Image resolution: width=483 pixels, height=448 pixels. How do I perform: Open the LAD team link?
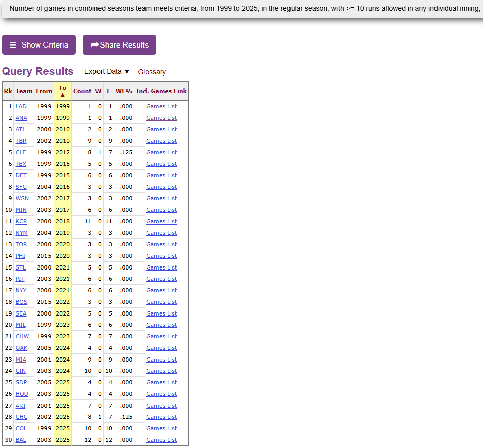[21, 106]
